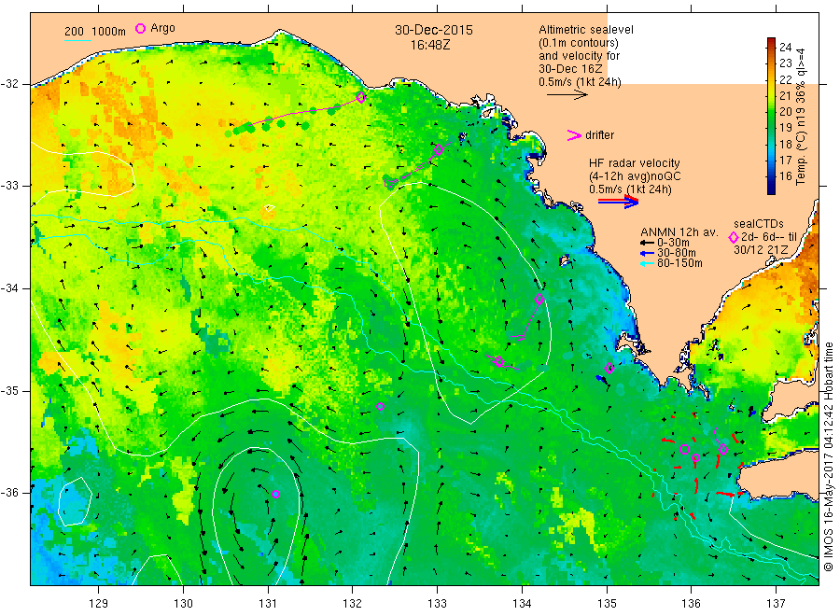Click the 'HF radar velocity' heading
840x616 pixels.
coord(635,162)
